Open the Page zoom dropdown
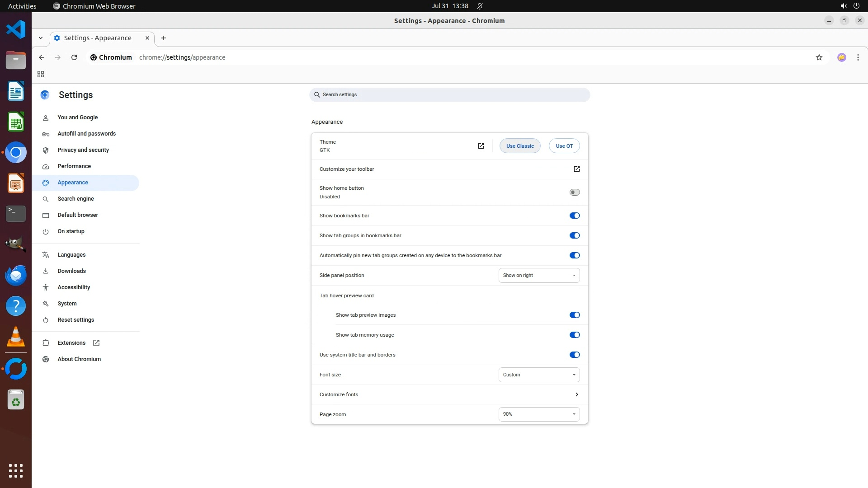The width and height of the screenshot is (868, 488). 539,414
